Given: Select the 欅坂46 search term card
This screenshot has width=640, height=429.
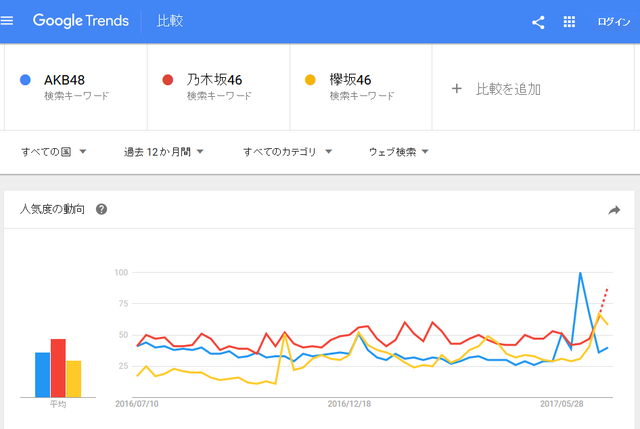Looking at the screenshot, I should (x=361, y=87).
